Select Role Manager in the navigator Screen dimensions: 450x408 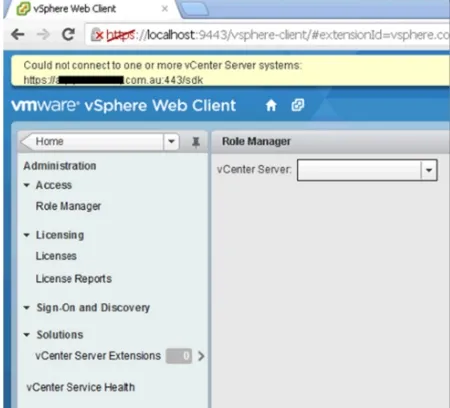click(68, 206)
